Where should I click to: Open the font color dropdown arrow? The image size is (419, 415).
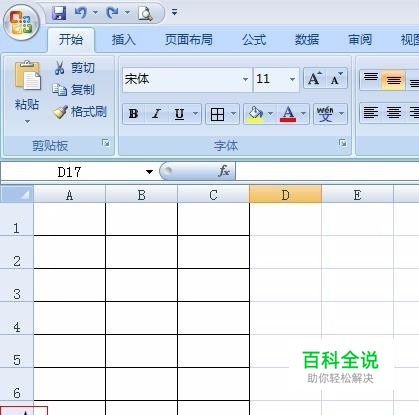(x=303, y=114)
